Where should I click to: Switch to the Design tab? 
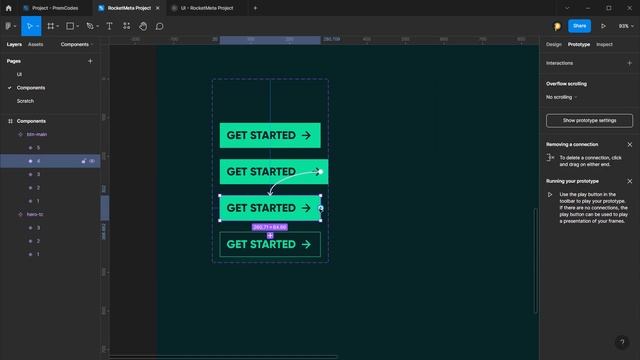[554, 44]
